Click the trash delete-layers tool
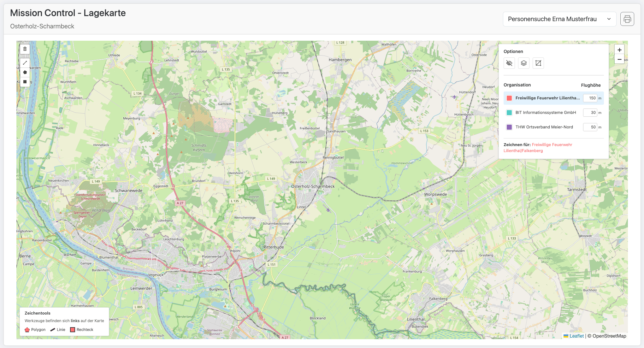The height and width of the screenshot is (348, 644). click(x=25, y=49)
